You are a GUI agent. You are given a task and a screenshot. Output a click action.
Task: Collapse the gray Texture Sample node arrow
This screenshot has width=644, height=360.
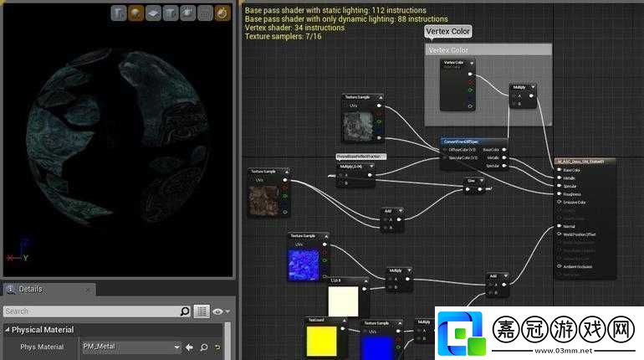[x=381, y=97]
